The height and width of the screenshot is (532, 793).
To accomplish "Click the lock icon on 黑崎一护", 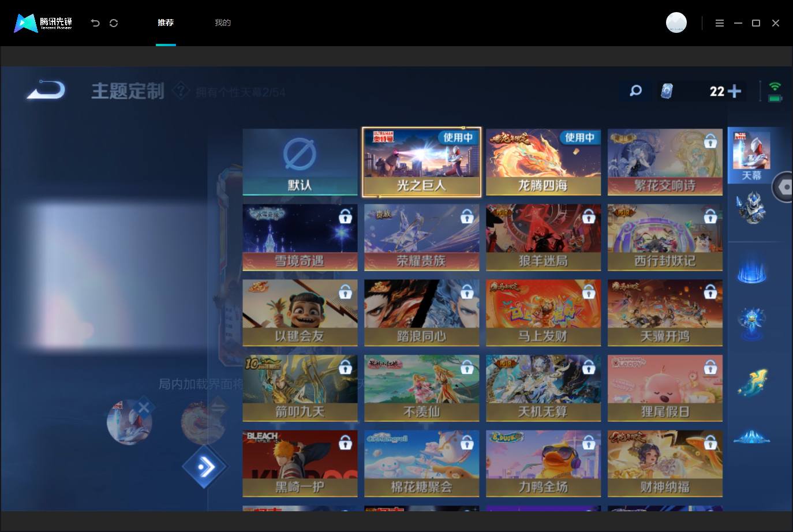I will click(345, 443).
